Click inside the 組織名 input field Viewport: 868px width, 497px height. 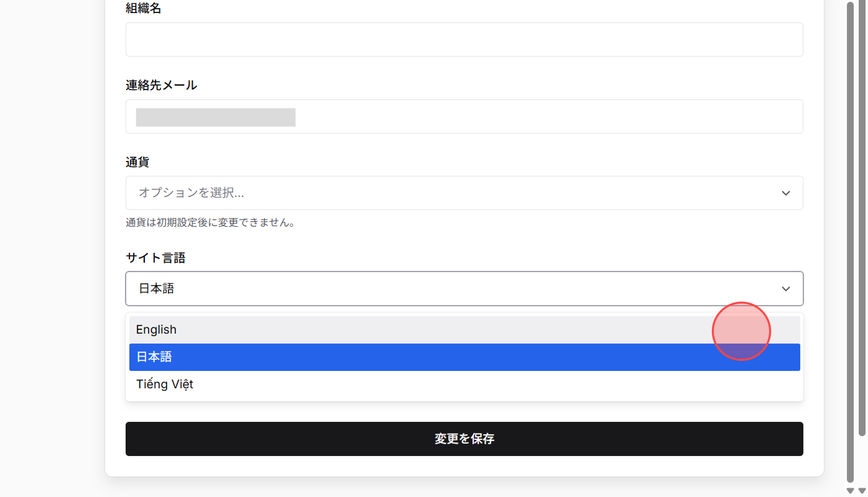click(464, 39)
